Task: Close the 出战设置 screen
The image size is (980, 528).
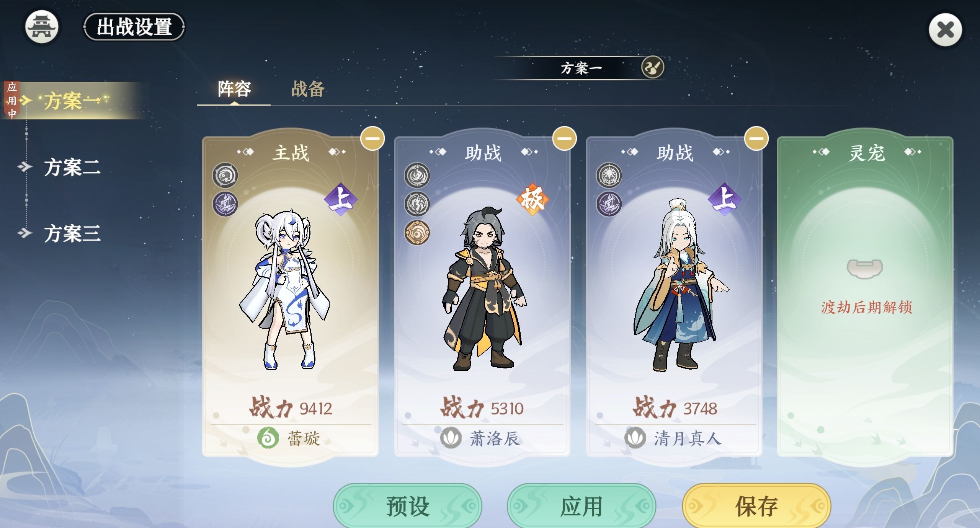Action: point(946,30)
